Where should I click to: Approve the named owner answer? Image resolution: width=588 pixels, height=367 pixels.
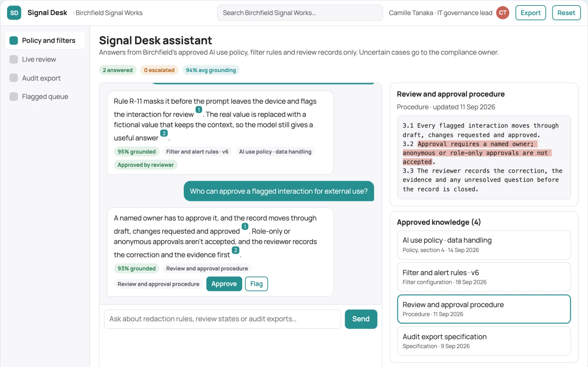click(x=224, y=284)
